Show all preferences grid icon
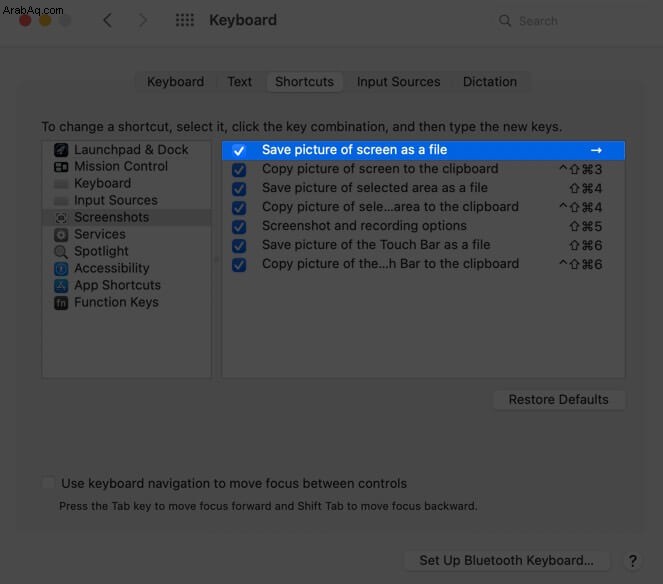The image size is (663, 584). 185,20
